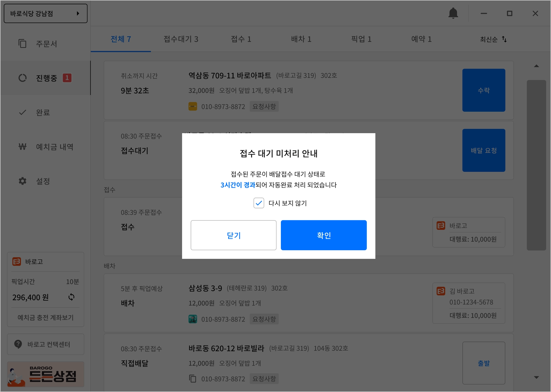Switch to the 예약 1 tab
This screenshot has width=551, height=392.
point(421,39)
